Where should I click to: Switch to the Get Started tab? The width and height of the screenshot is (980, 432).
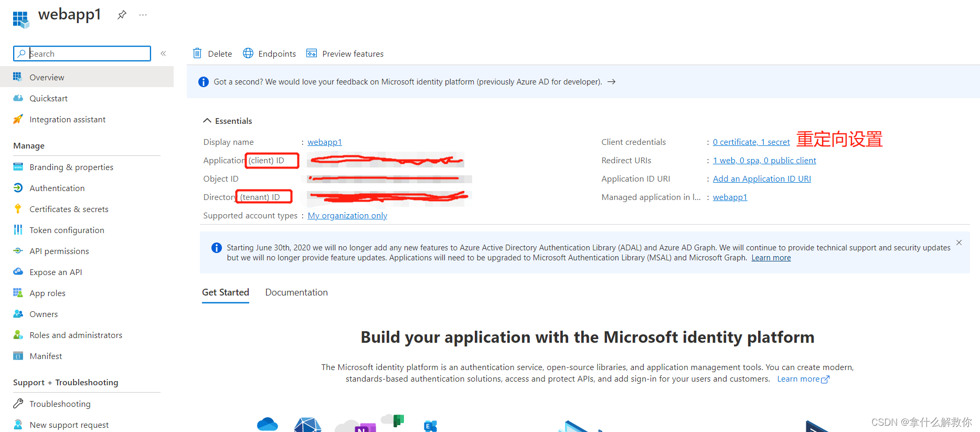[x=226, y=292]
